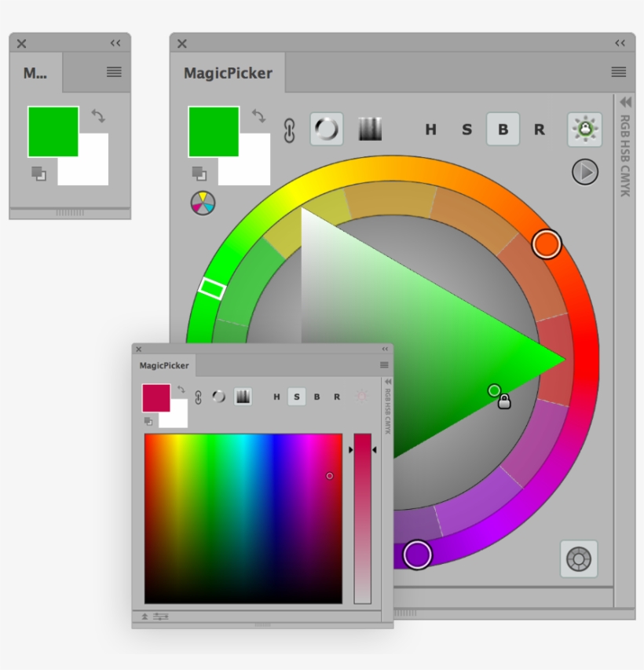Reset default colors icon in large panel
The width and height of the screenshot is (644, 670).
click(199, 174)
